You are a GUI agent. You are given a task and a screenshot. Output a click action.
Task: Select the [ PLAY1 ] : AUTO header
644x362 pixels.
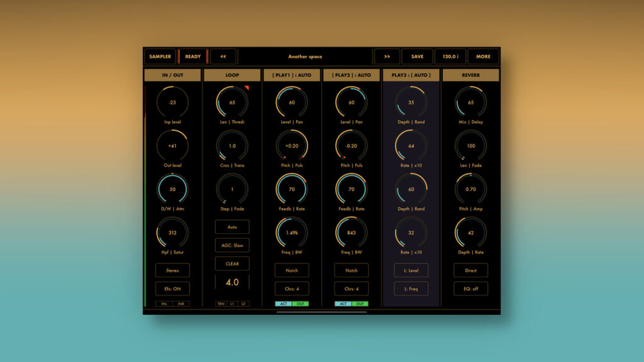(292, 75)
